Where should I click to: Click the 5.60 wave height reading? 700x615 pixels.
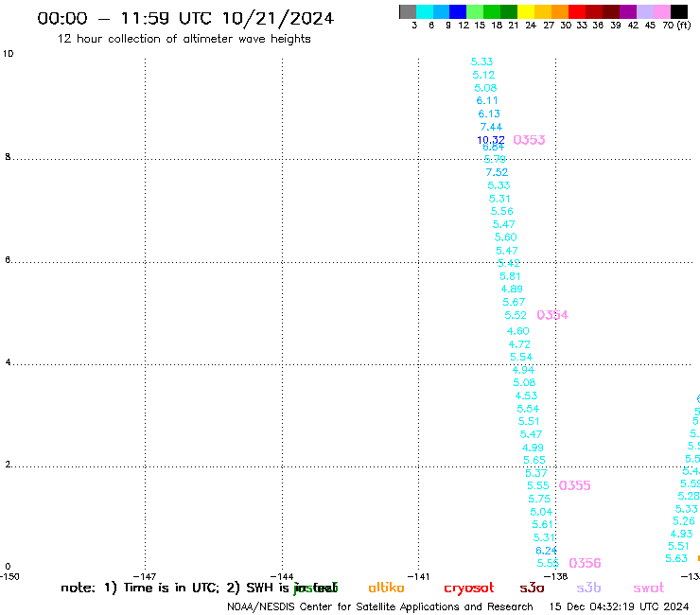pos(505,237)
